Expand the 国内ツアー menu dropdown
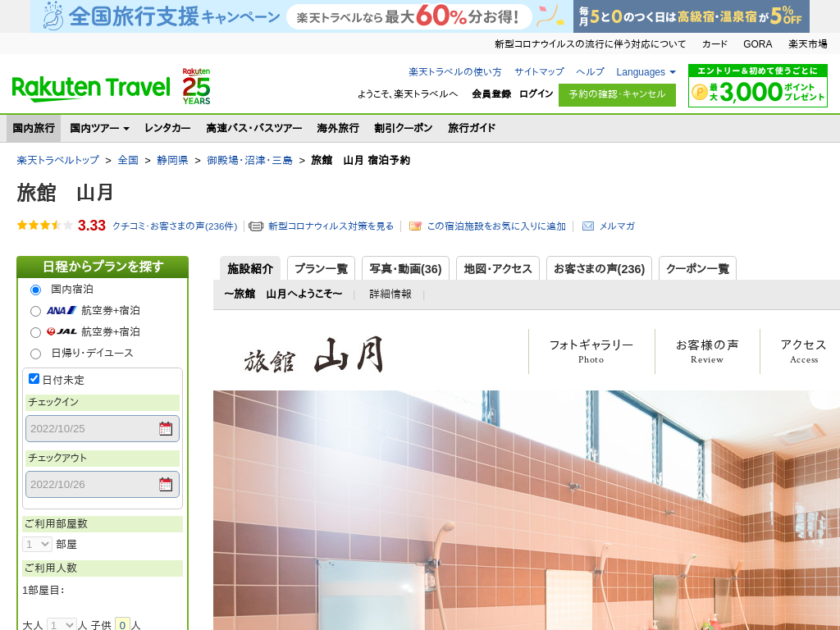The width and height of the screenshot is (840, 630). pos(99,128)
